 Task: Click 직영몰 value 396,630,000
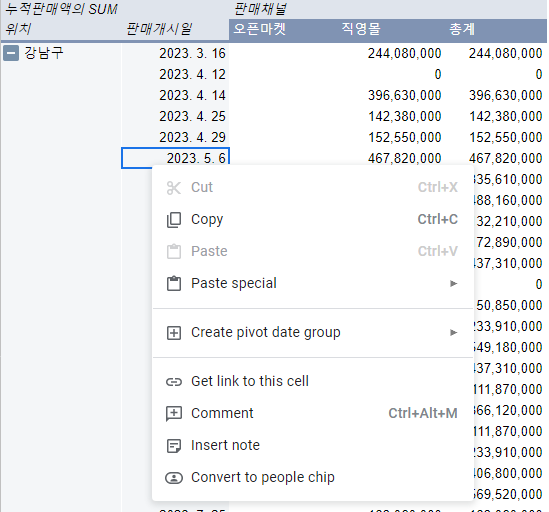click(404, 96)
